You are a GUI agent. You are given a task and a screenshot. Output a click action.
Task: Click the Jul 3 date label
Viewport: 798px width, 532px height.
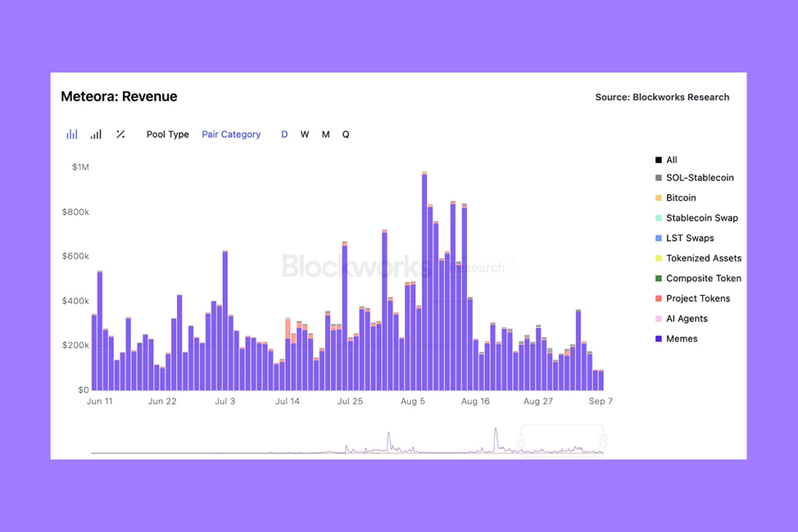[225, 401]
